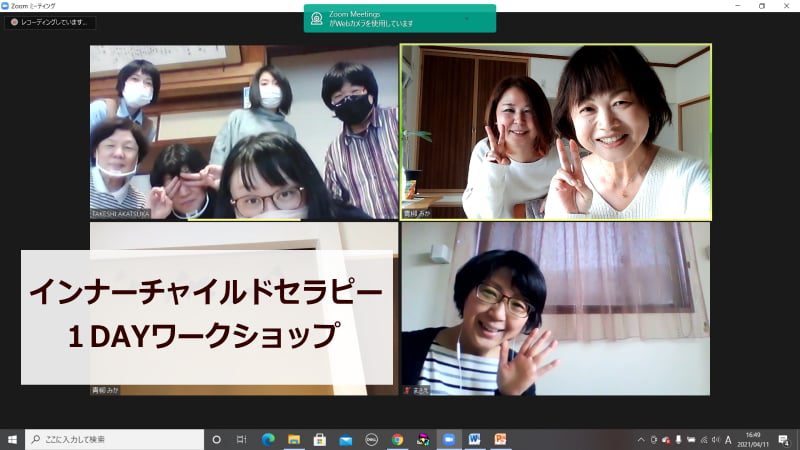Open Task View in the taskbar
The width and height of the screenshot is (800, 450).
(242, 439)
